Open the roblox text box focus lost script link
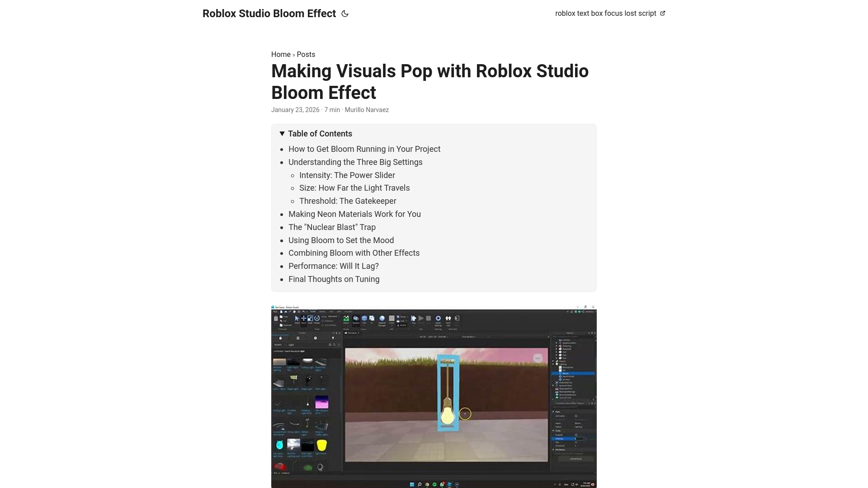 610,14
